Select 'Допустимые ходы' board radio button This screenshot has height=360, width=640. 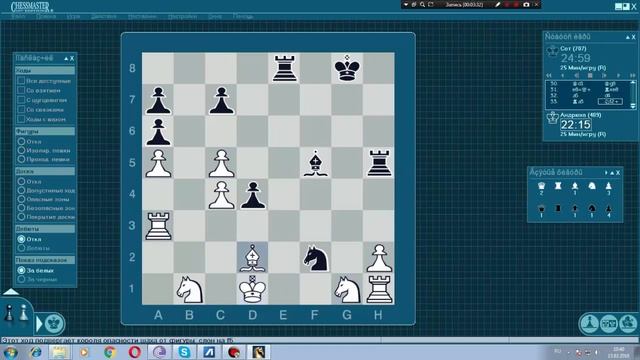(21, 190)
